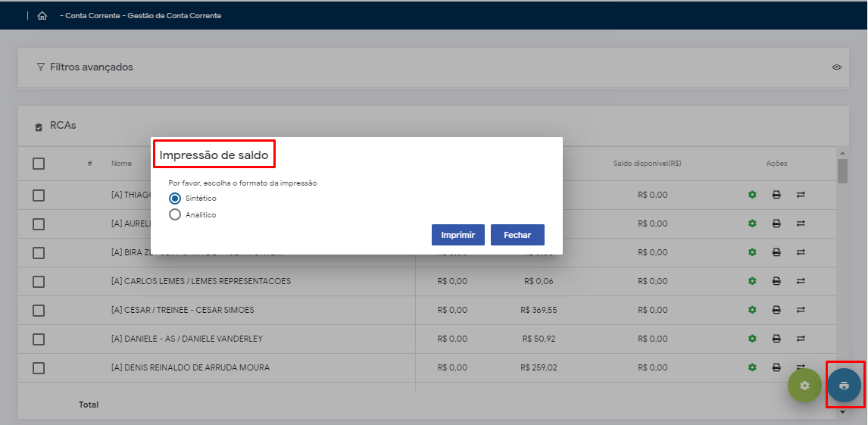Select the Sintético radio option

click(175, 198)
